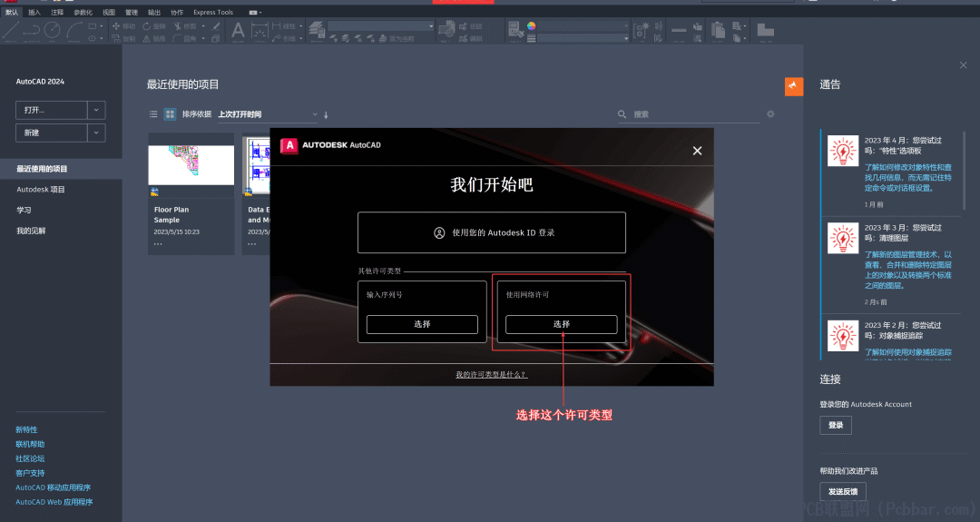Open the 参数化 ribbon tab
Screen dimensions: 980x522
83,12
